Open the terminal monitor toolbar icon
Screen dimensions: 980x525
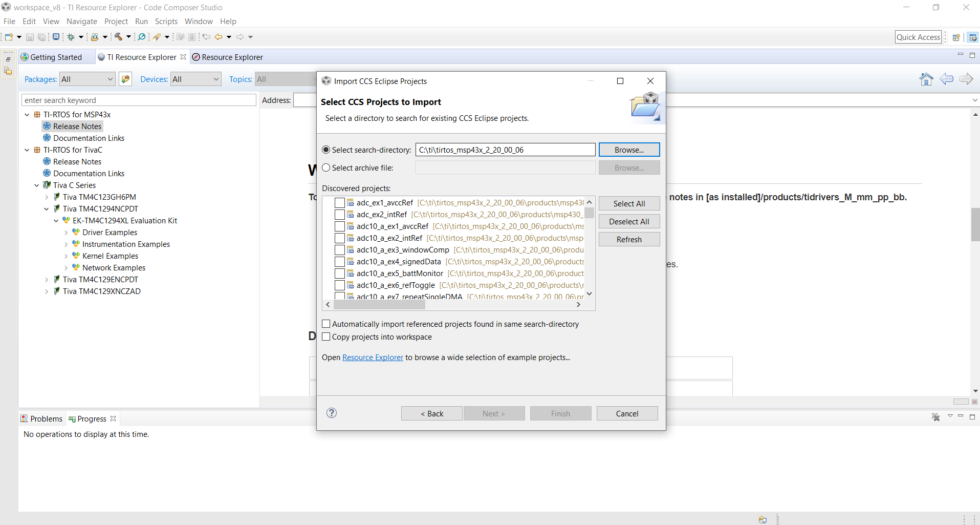click(x=56, y=37)
